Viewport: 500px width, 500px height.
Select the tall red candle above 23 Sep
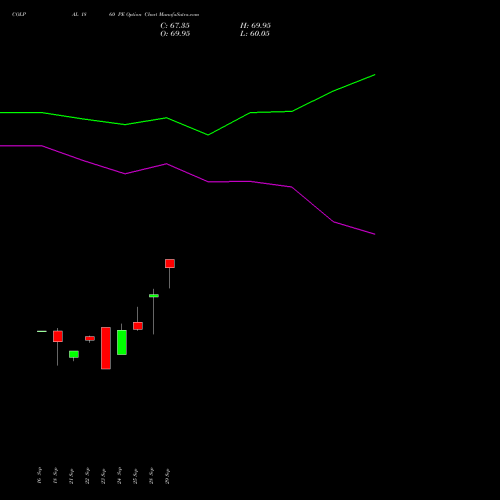coord(106,348)
